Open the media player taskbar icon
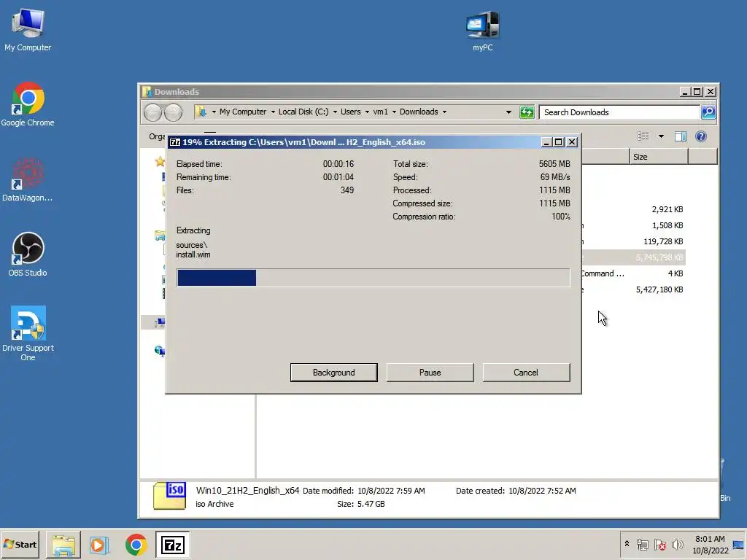 tap(99, 545)
